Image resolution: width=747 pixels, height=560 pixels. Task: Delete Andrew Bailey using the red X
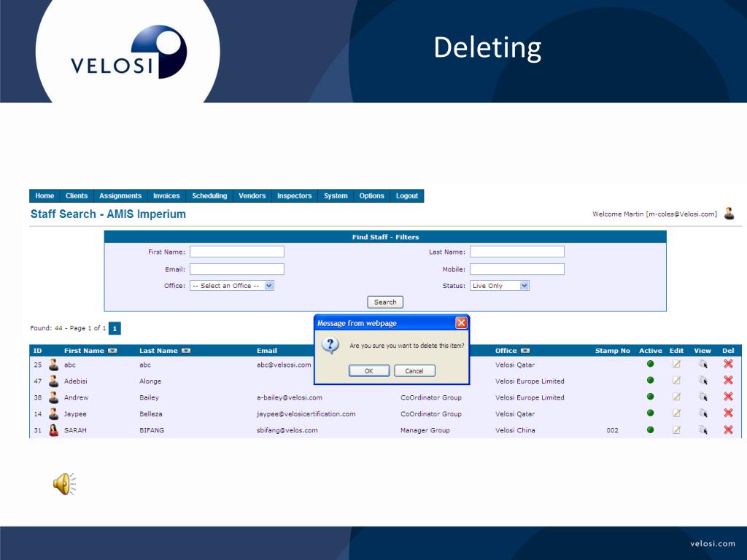(728, 396)
